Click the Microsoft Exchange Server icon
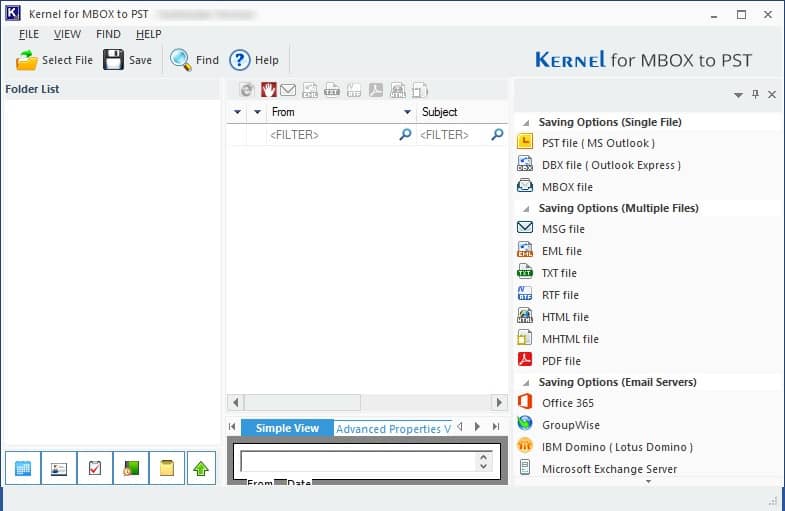Viewport: 785px width, 511px height. 525,467
